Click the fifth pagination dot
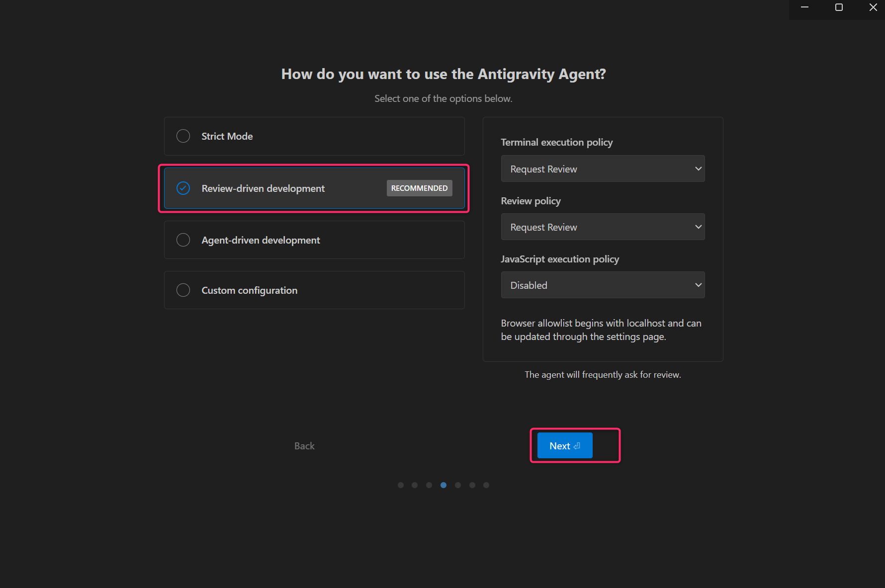Image resolution: width=885 pixels, height=588 pixels. click(x=458, y=485)
